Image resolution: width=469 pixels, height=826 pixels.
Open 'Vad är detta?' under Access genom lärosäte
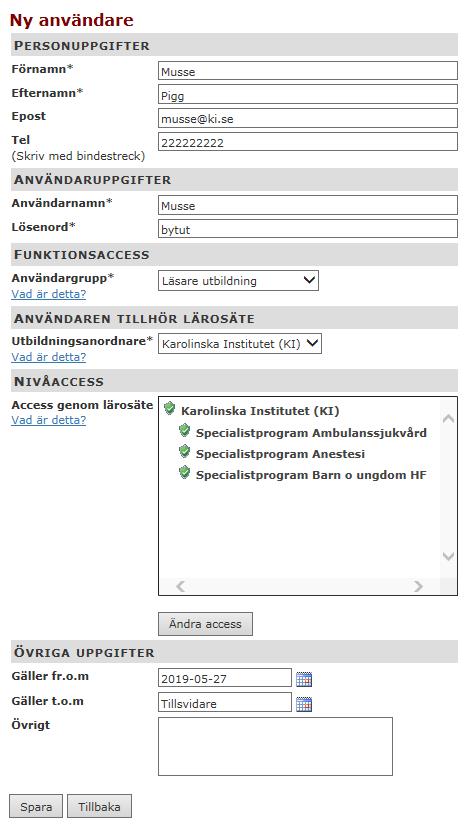pos(48,420)
